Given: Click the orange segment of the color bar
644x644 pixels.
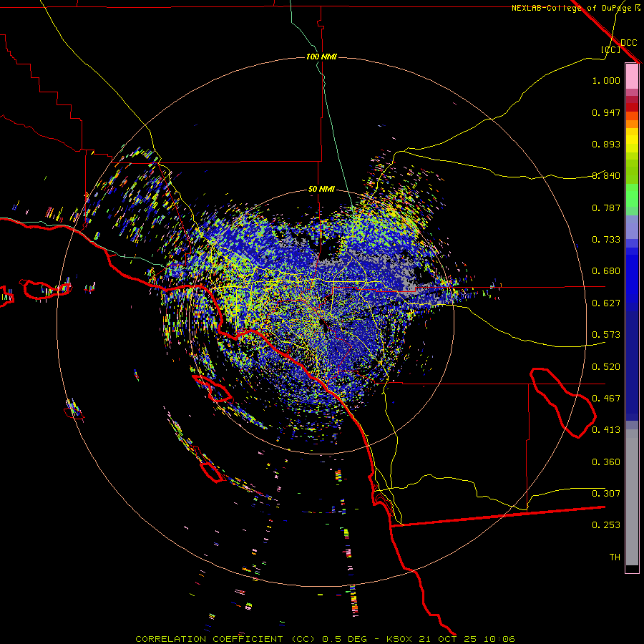Looking at the screenshot, I should [632, 119].
